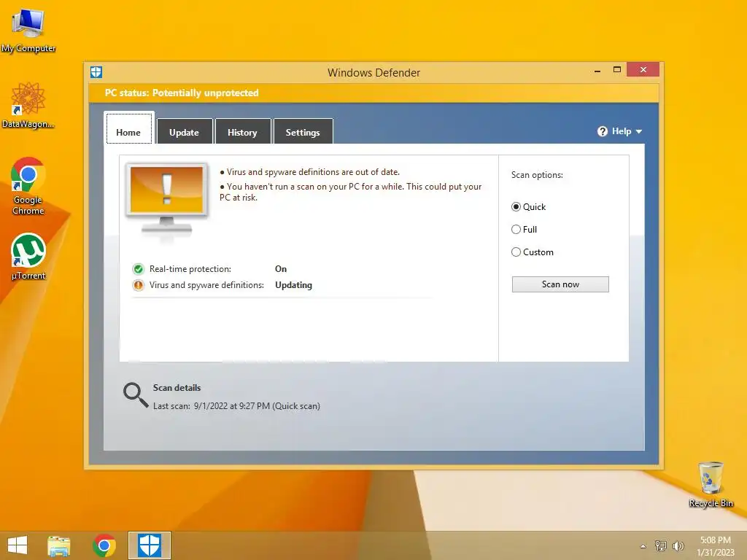This screenshot has width=747, height=560.
Task: Click the green Real-time protection check icon
Action: [138, 269]
